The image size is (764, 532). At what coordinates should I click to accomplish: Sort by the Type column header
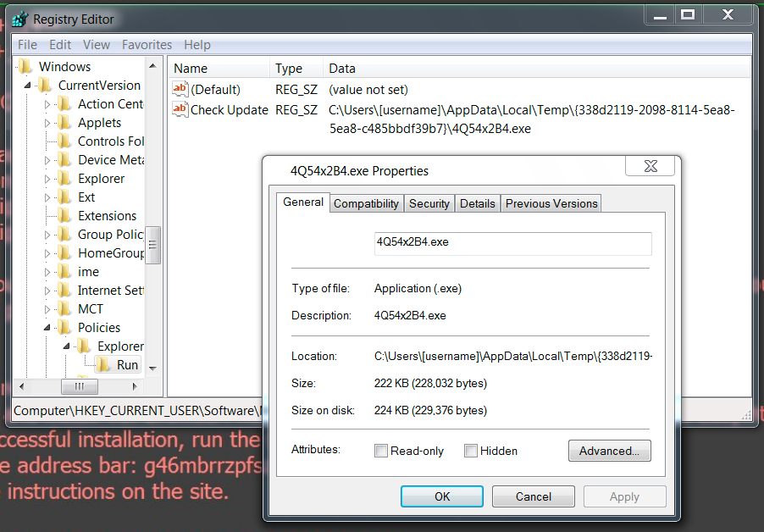point(296,69)
